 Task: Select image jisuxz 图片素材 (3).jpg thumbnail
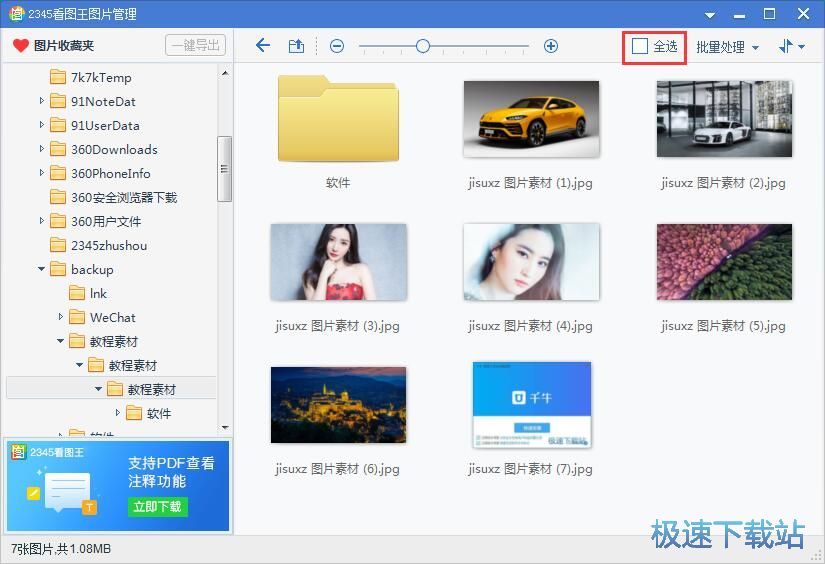click(x=338, y=262)
